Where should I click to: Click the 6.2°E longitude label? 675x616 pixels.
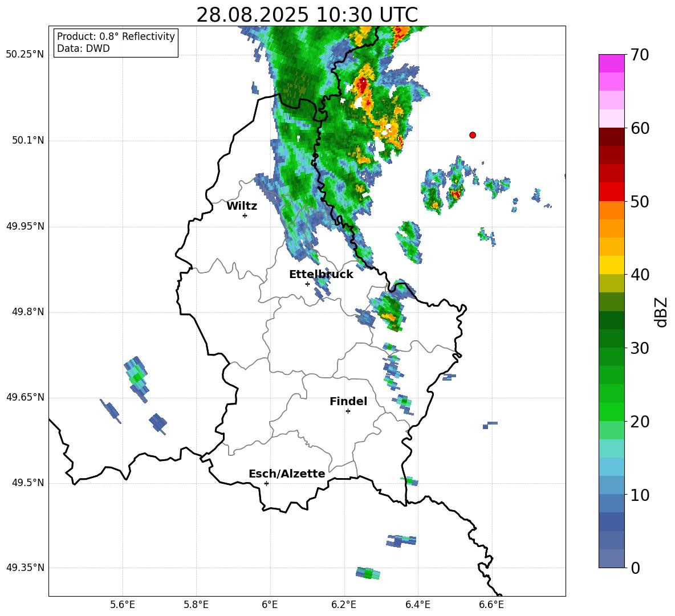pyautogui.click(x=344, y=605)
